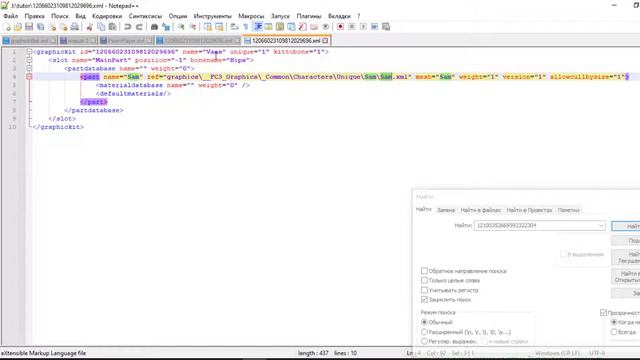The height and width of the screenshot is (360, 640).
Task: Click the Print toolbar icon
Action: click(75, 27)
